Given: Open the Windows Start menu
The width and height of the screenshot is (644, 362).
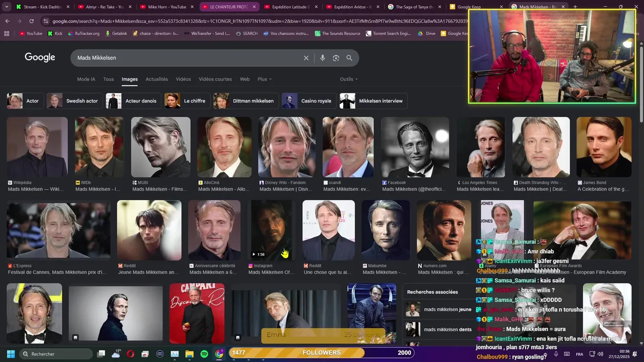Looking at the screenshot, I should [x=11, y=353].
